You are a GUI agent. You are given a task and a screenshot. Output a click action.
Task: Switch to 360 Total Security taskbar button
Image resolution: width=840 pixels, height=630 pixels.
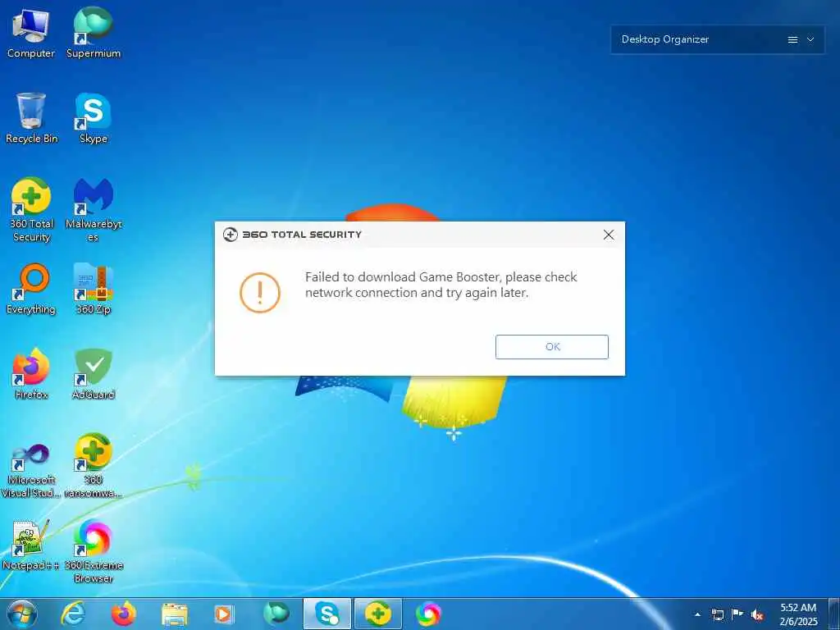tap(377, 614)
